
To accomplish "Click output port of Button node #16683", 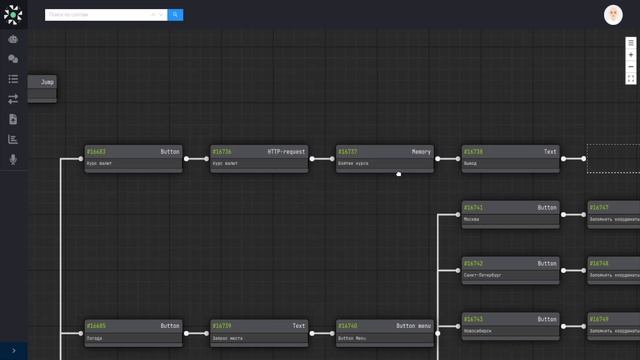I will (x=187, y=159).
